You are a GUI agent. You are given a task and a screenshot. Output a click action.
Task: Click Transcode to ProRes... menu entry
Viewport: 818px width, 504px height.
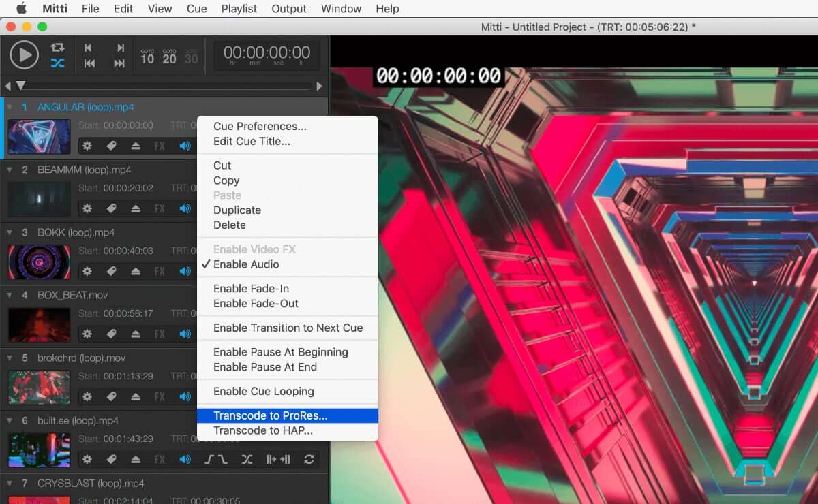click(x=288, y=415)
